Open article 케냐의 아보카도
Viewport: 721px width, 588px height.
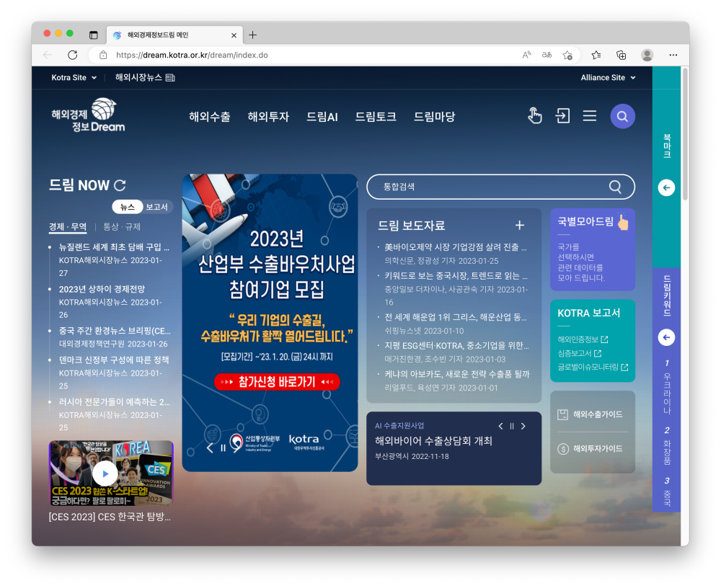point(456,374)
